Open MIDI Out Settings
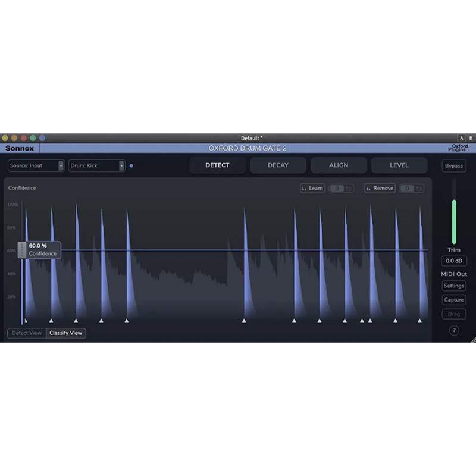This screenshot has height=476, width=476. coord(454,286)
